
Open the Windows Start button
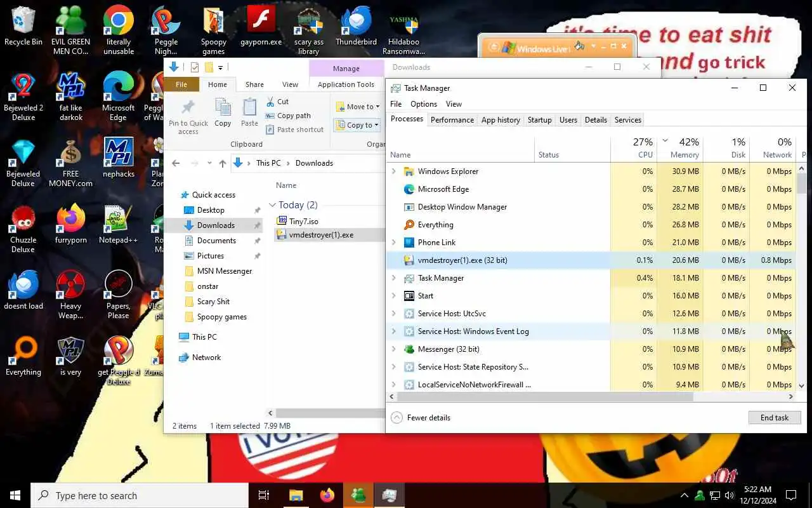coord(15,495)
